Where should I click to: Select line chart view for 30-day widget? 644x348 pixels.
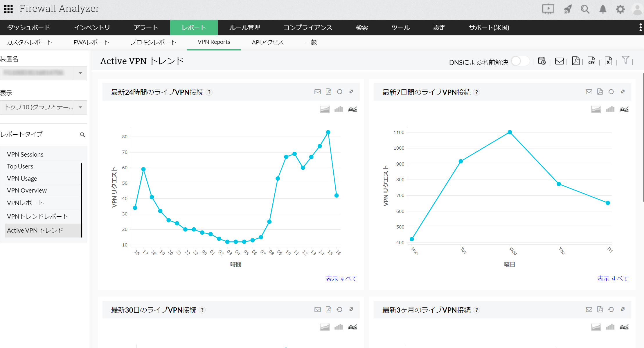pos(352,327)
